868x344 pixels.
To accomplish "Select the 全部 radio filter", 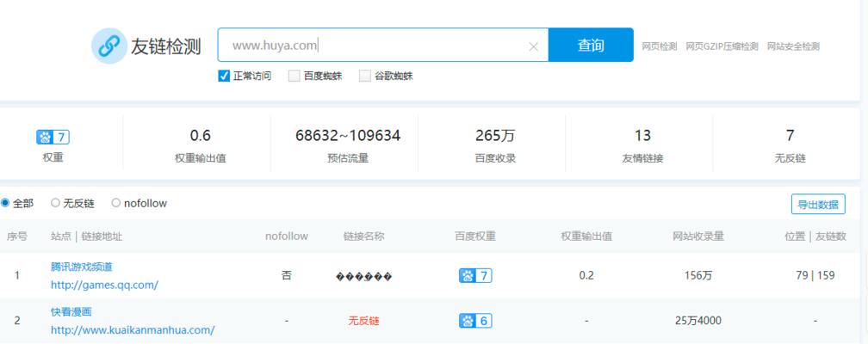I will 5,203.
